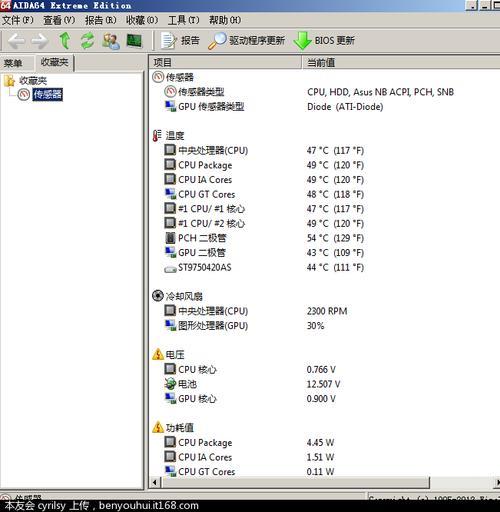500x512 pixels.
Task: Open the 查看(V) menu
Action: [x=59, y=20]
